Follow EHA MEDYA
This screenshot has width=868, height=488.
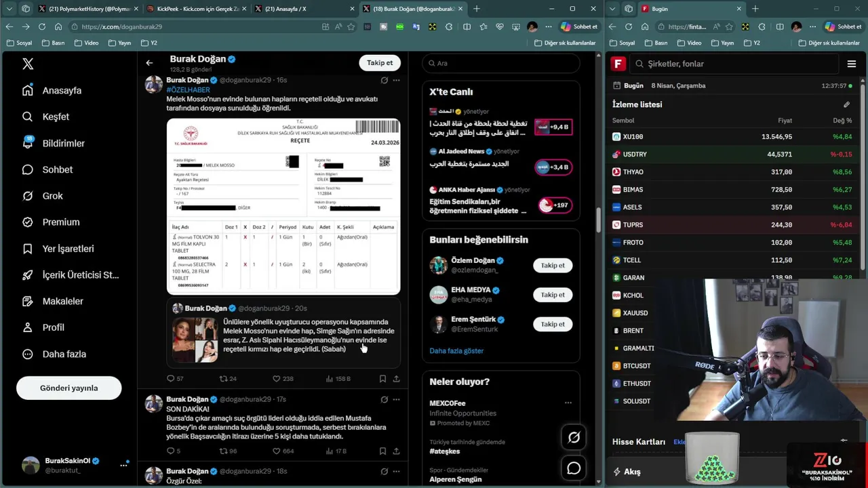pos(553,295)
